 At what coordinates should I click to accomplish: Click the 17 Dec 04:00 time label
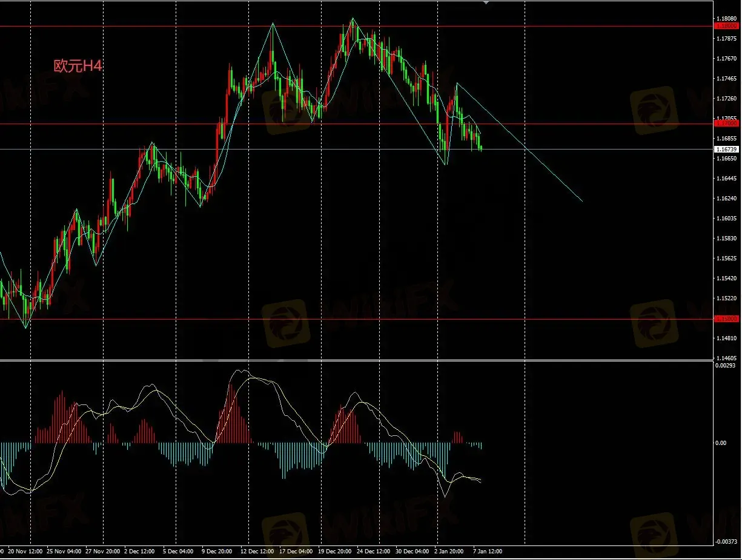296,552
